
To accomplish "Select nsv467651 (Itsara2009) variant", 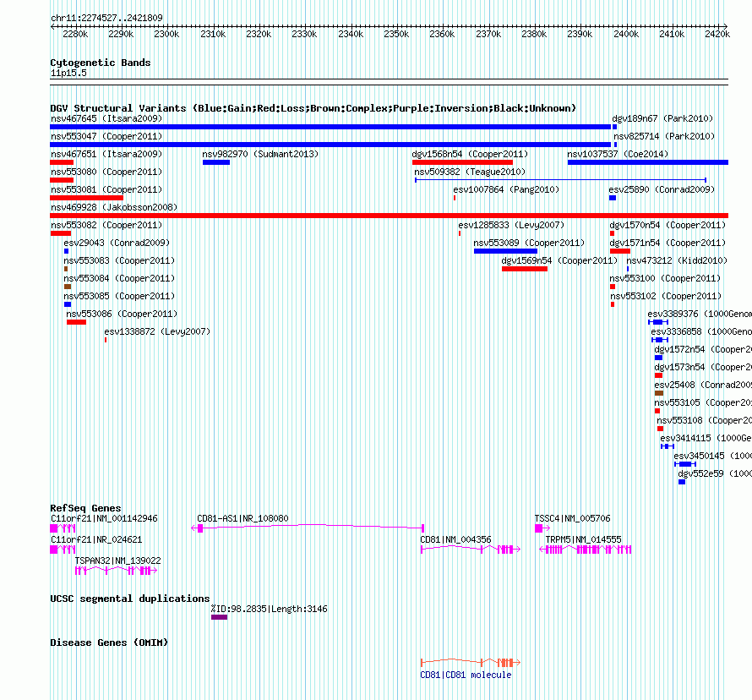I will point(62,162).
